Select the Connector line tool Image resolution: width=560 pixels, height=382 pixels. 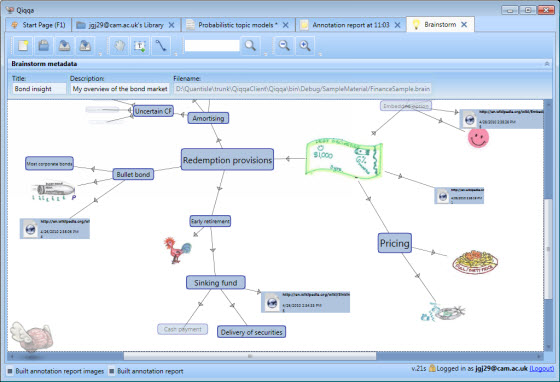click(x=161, y=46)
